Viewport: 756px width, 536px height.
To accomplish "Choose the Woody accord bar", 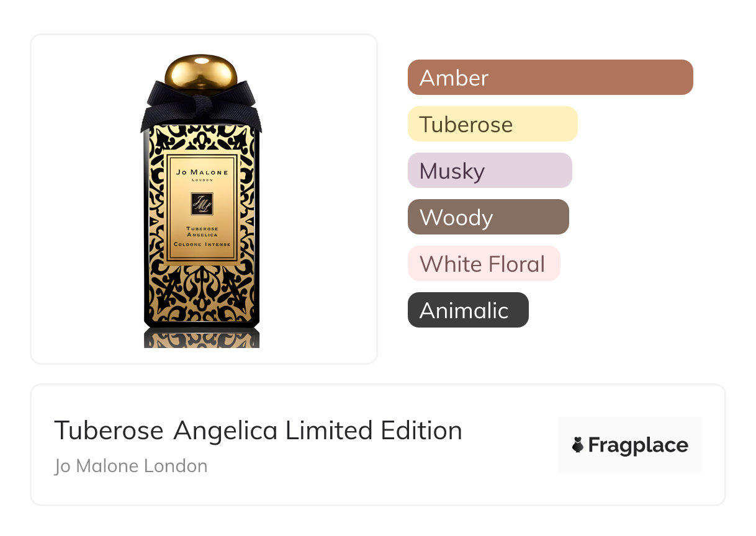I will tap(488, 217).
